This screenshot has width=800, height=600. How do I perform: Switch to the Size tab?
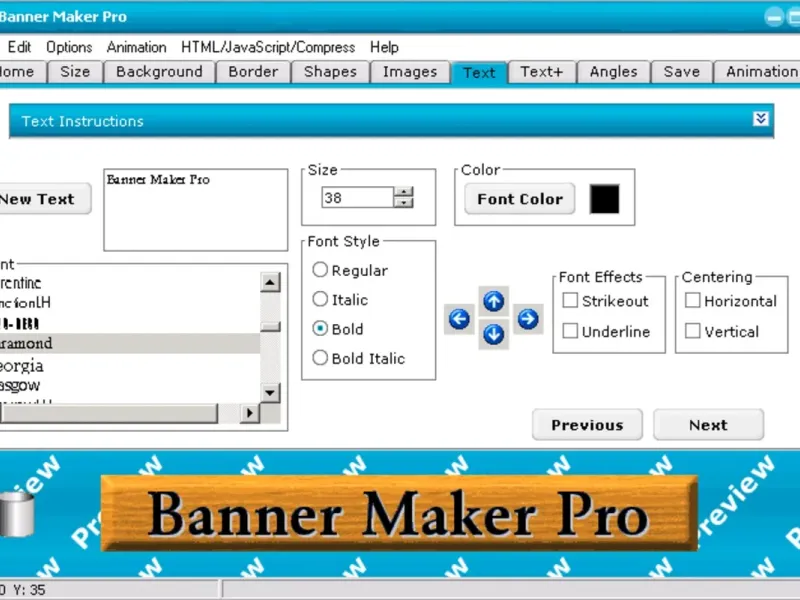click(75, 72)
